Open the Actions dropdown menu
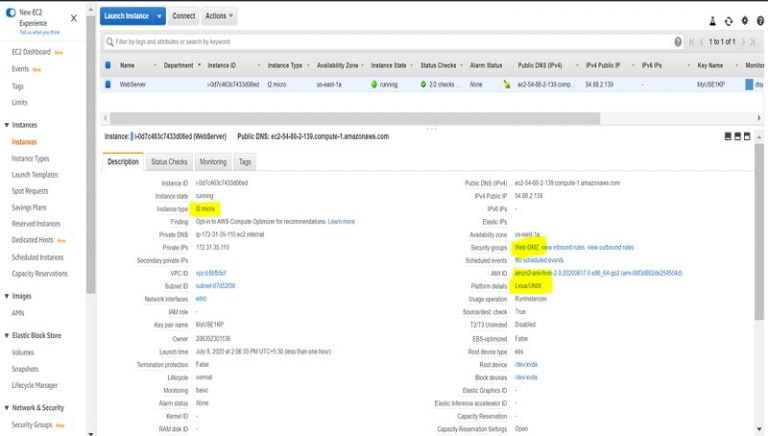This screenshot has width=768, height=436. pos(219,16)
